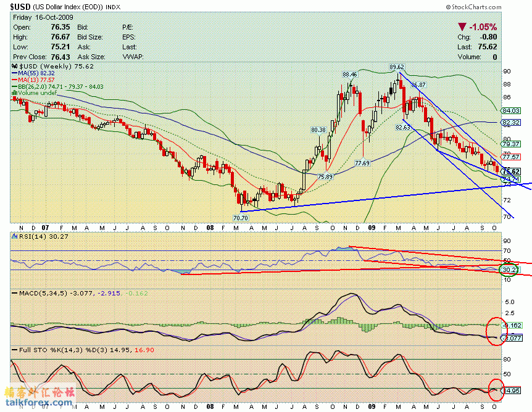
Task: Click the 89.62 peak price label
Action: coord(397,67)
